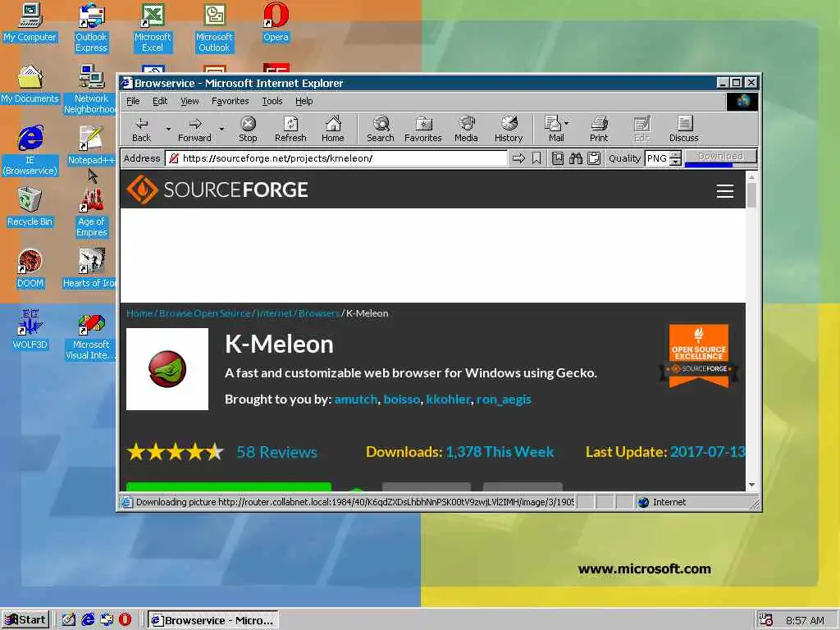The width and height of the screenshot is (840, 630).
Task: Open My Computer desktop icon
Action: [30, 22]
